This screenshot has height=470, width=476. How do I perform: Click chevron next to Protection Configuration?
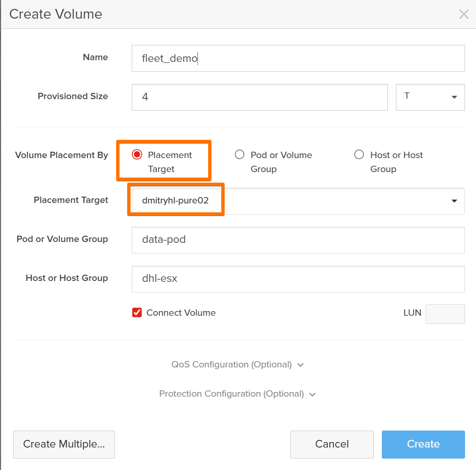tap(312, 395)
